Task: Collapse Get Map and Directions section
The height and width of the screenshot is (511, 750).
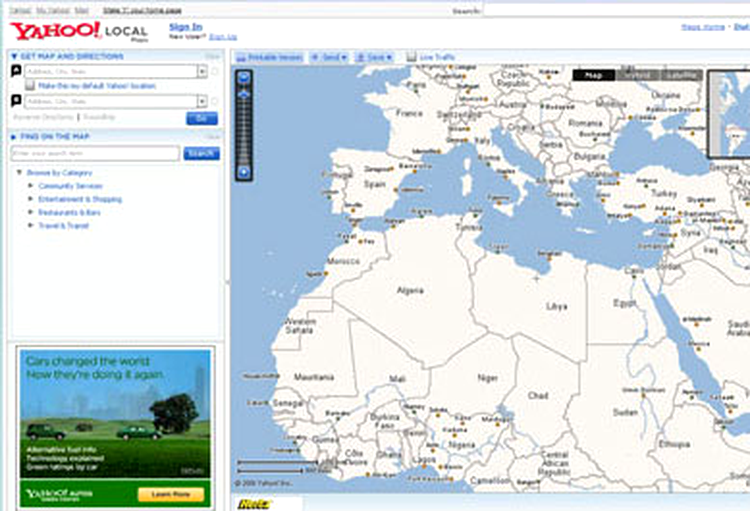Action: 14,56
